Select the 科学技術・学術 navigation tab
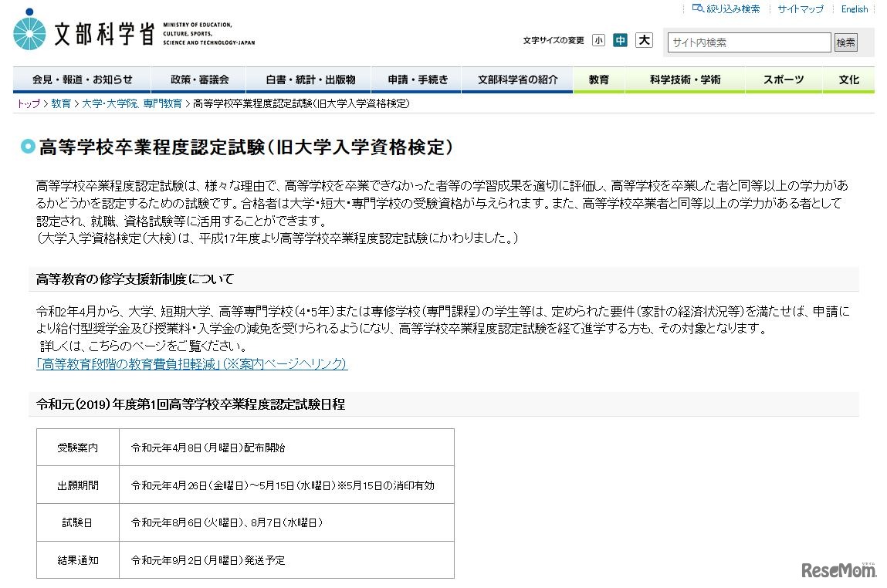The width and height of the screenshot is (887, 588). 685,79
